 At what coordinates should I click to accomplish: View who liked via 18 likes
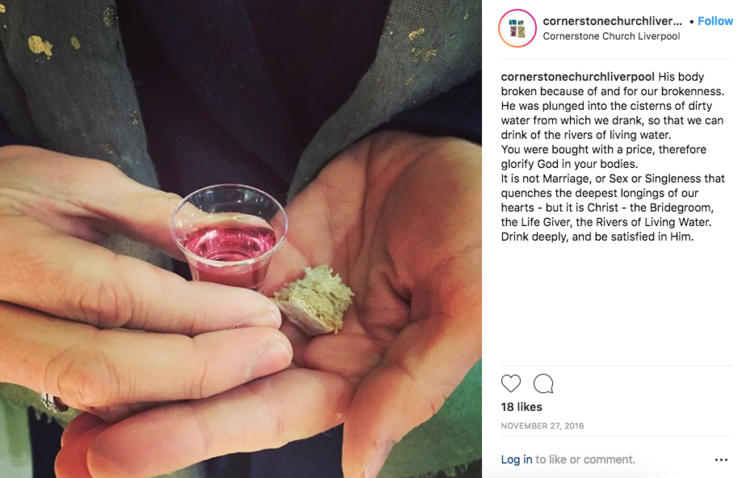[521, 407]
